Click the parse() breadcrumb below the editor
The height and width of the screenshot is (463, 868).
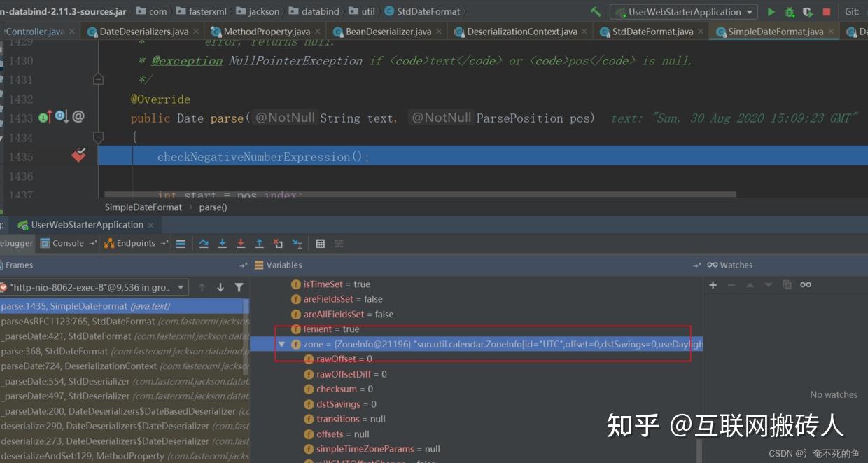click(212, 207)
